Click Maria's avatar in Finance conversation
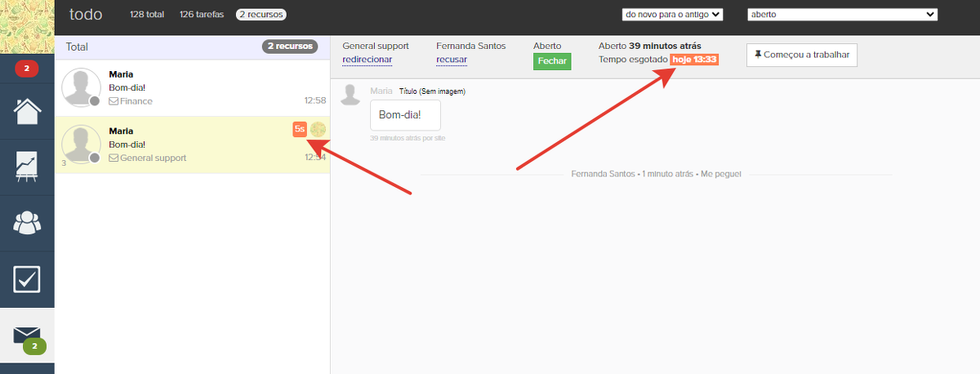The image size is (980, 374). coord(82,87)
